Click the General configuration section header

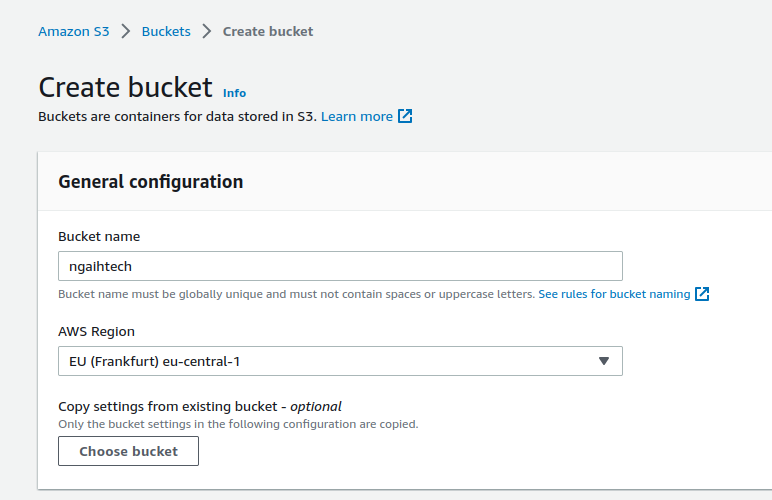(x=151, y=182)
